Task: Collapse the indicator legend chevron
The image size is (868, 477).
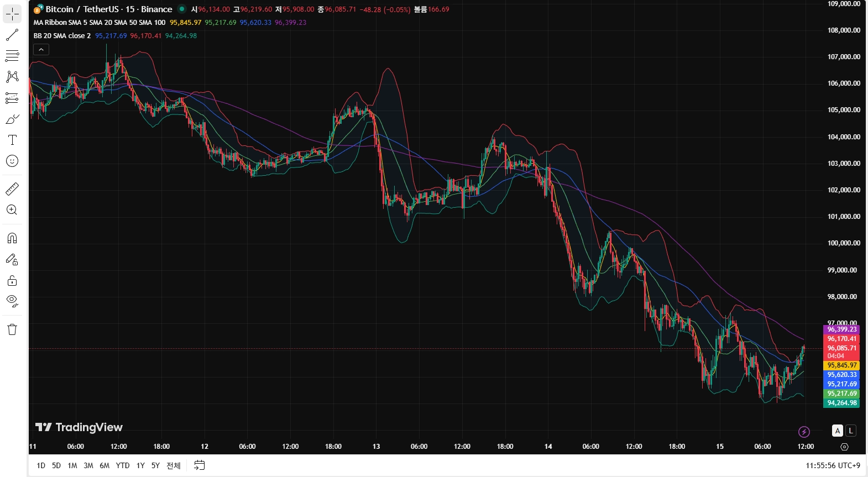Action: [41, 50]
